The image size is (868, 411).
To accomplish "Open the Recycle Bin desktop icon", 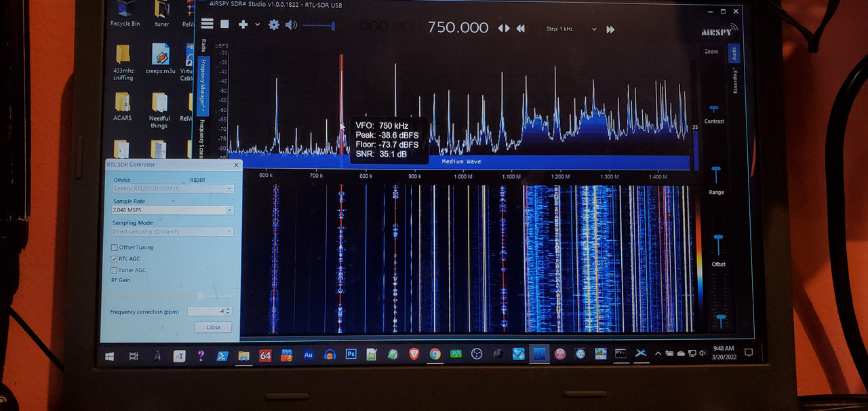I will (x=125, y=14).
